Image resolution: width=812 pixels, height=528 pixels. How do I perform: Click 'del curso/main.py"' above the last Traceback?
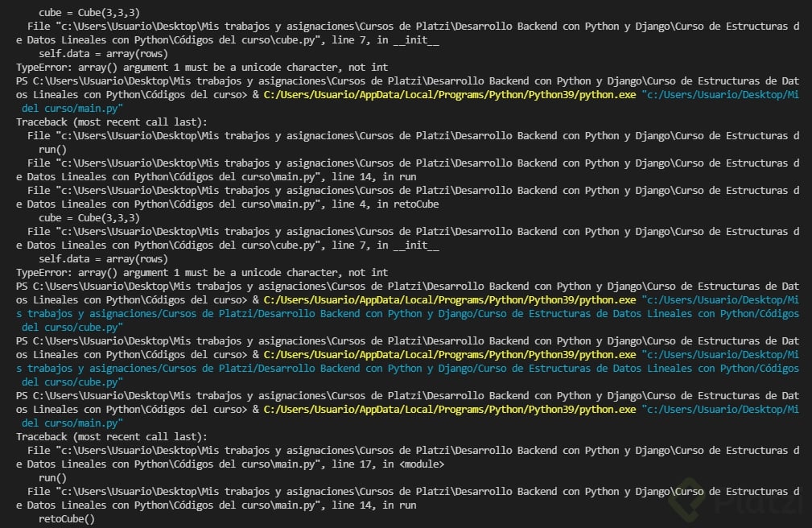pos(72,423)
